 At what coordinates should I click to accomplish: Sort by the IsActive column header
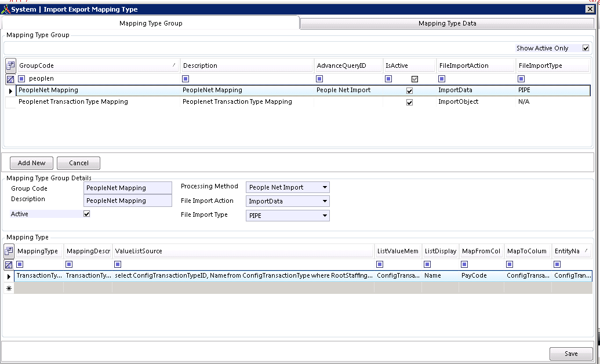(x=410, y=65)
